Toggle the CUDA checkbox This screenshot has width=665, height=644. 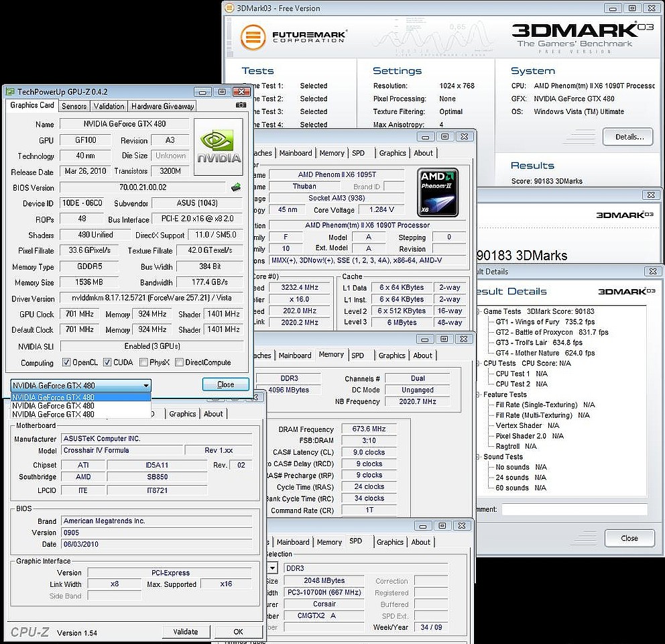click(107, 362)
